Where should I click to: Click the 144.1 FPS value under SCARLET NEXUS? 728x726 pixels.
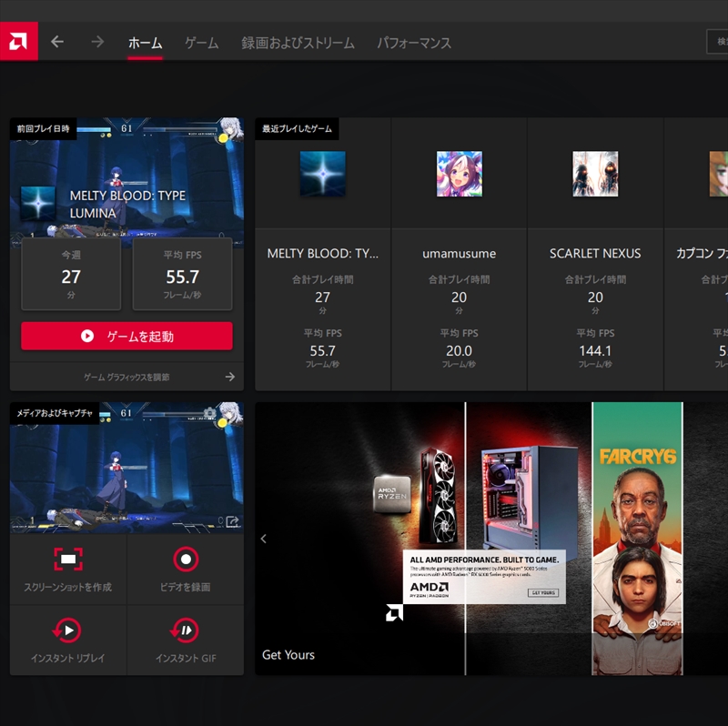click(x=595, y=351)
